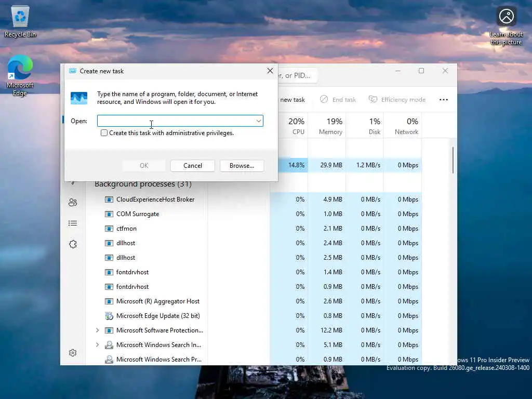Click the Cancel button

[x=192, y=166]
